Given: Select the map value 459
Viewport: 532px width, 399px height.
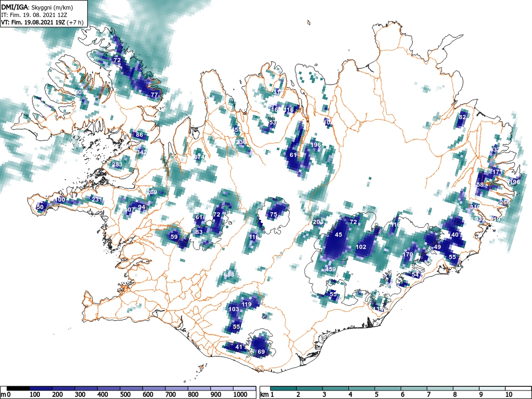Looking at the screenshot, I should 330,269.
